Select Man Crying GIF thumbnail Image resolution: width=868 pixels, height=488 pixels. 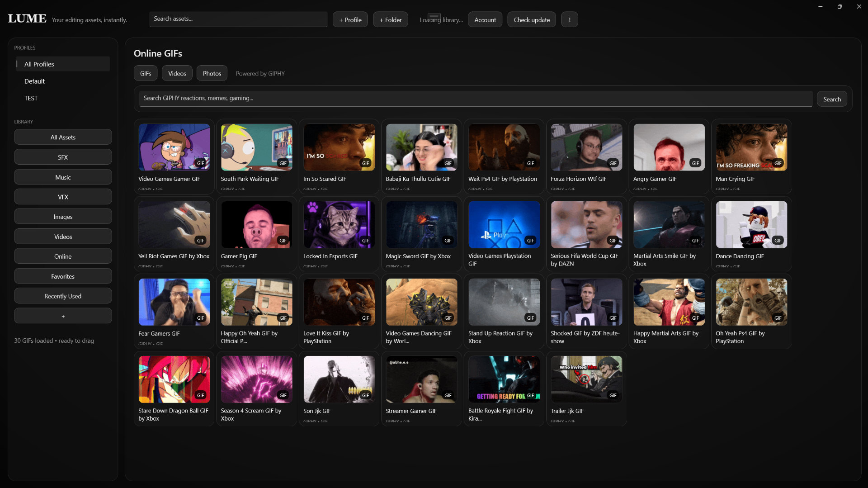[751, 147]
